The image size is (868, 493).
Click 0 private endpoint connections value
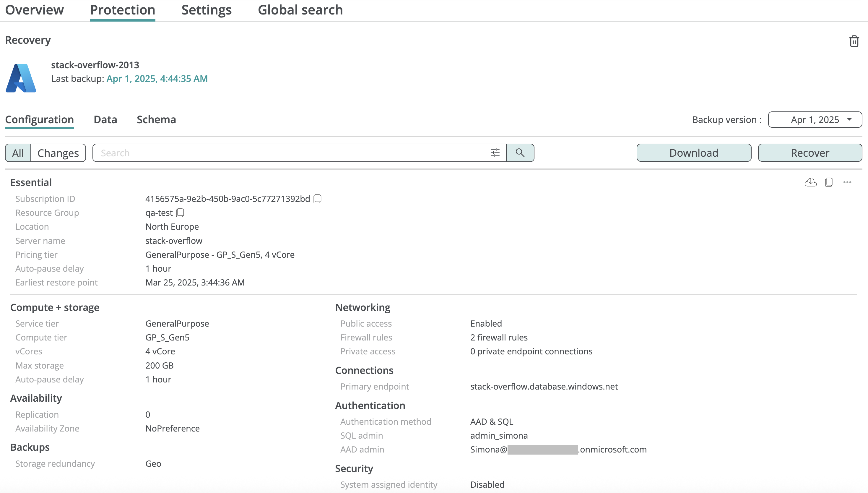coord(531,351)
